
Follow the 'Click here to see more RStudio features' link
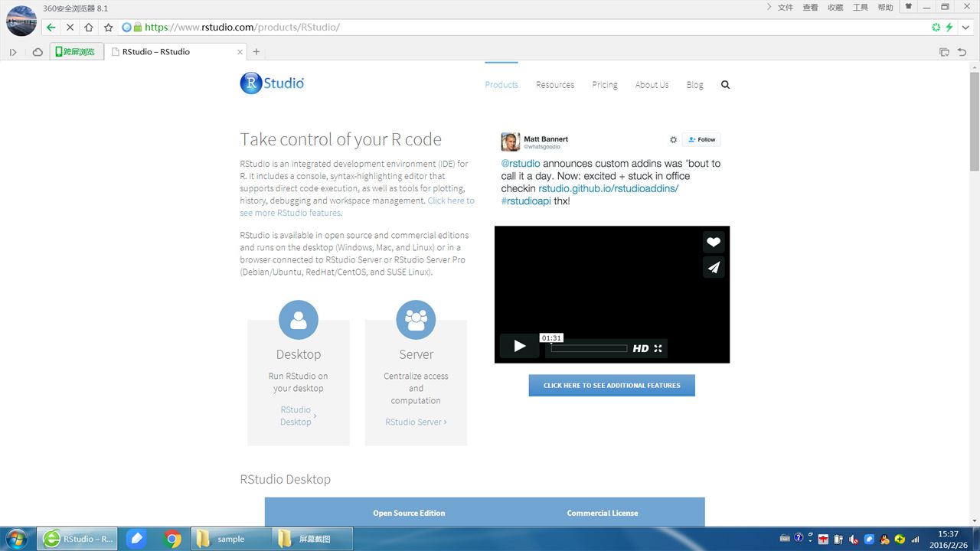pyautogui.click(x=357, y=207)
